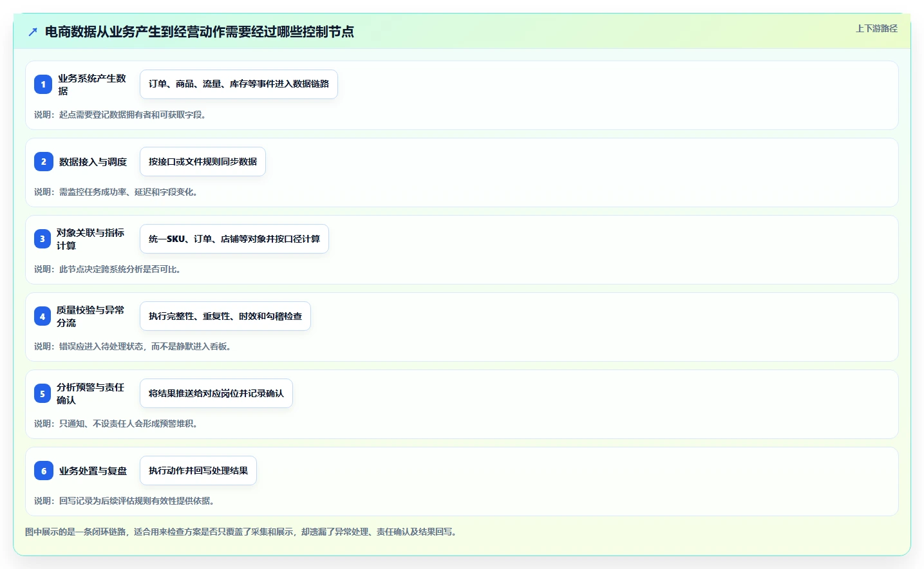The image size is (924, 569).
Task: Select the 上下游路径 label at top right
Action: [x=876, y=28]
